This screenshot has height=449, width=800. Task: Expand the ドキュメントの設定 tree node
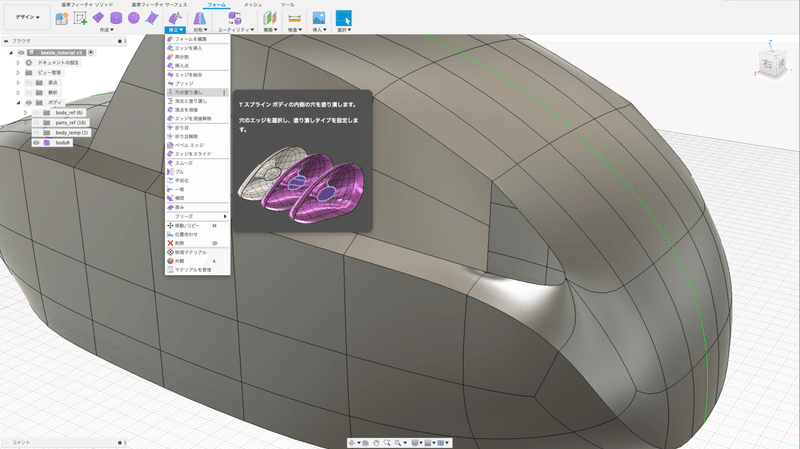point(18,63)
